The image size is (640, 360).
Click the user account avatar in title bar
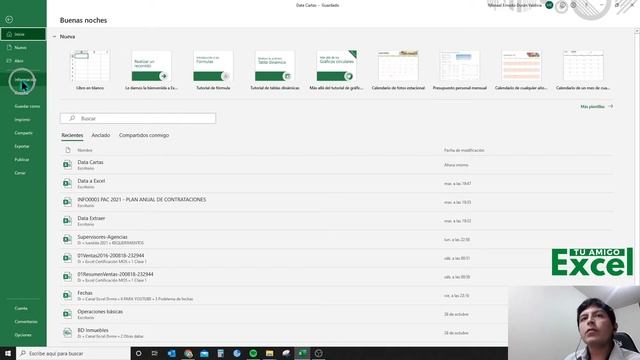tap(549, 5)
